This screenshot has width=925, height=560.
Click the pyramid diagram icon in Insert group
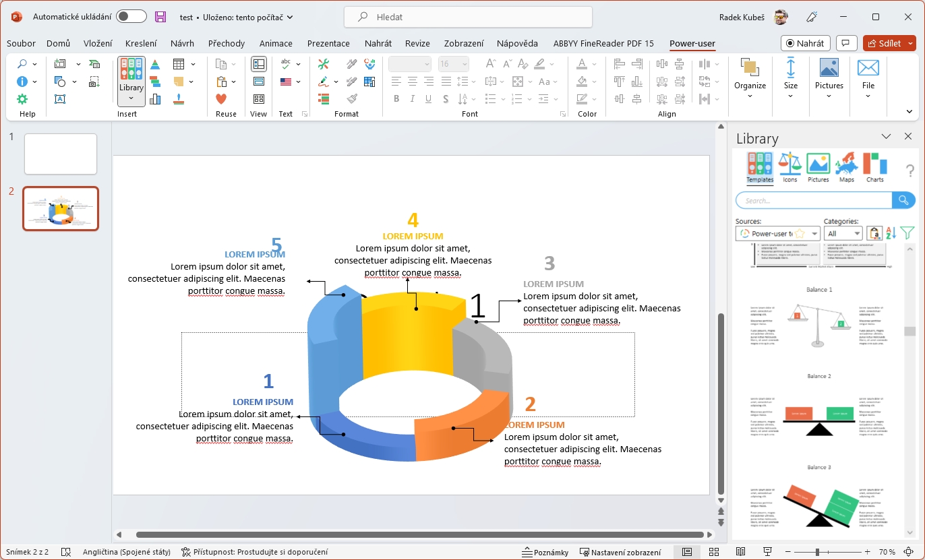point(155,65)
